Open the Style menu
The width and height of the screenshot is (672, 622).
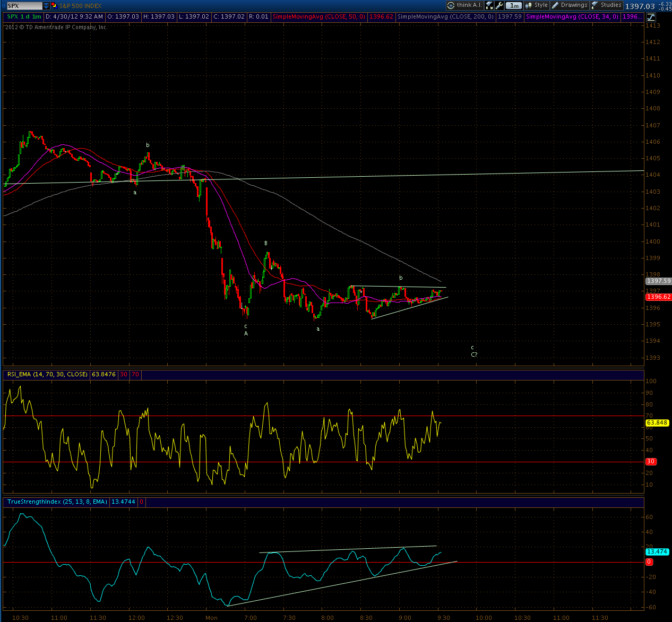536,5
